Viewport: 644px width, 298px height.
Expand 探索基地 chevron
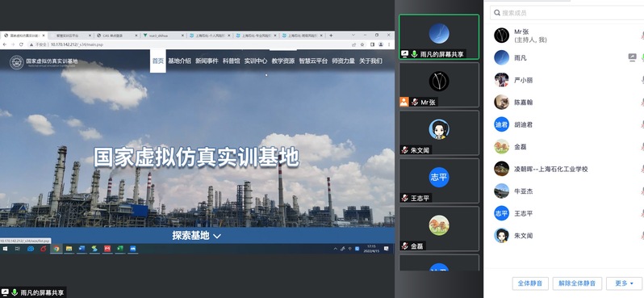coord(217,236)
